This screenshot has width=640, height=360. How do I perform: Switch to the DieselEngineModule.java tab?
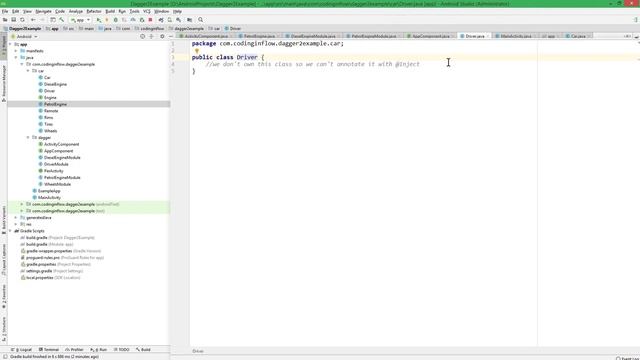click(313, 36)
